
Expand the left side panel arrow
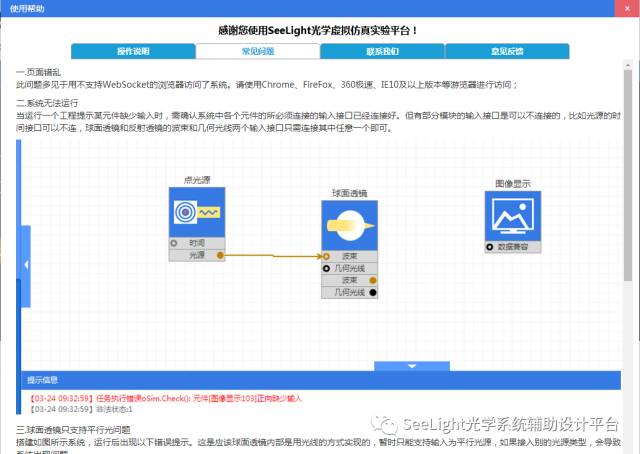25,264
